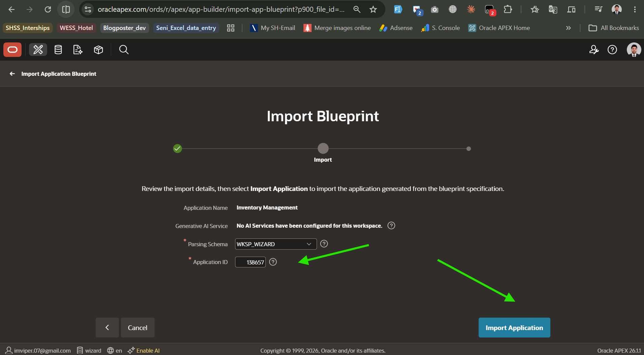The image size is (644, 355).
Task: Open the Team Development icon
Action: 78,50
